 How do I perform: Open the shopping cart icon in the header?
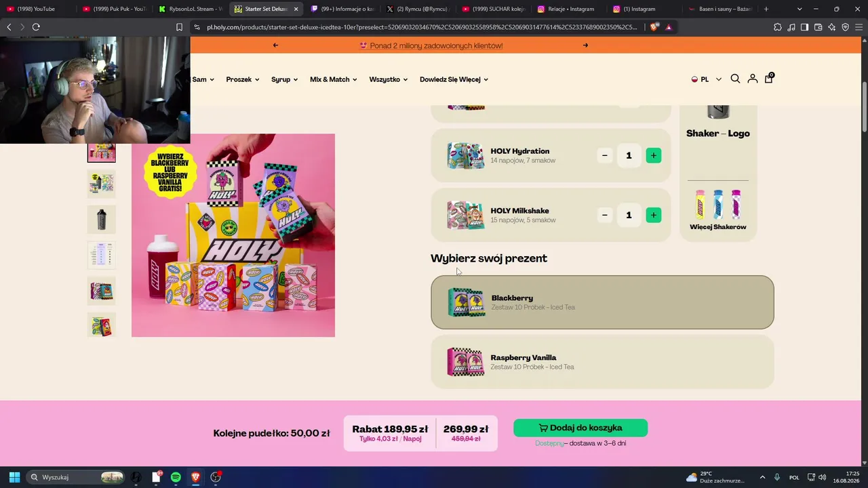(768, 79)
